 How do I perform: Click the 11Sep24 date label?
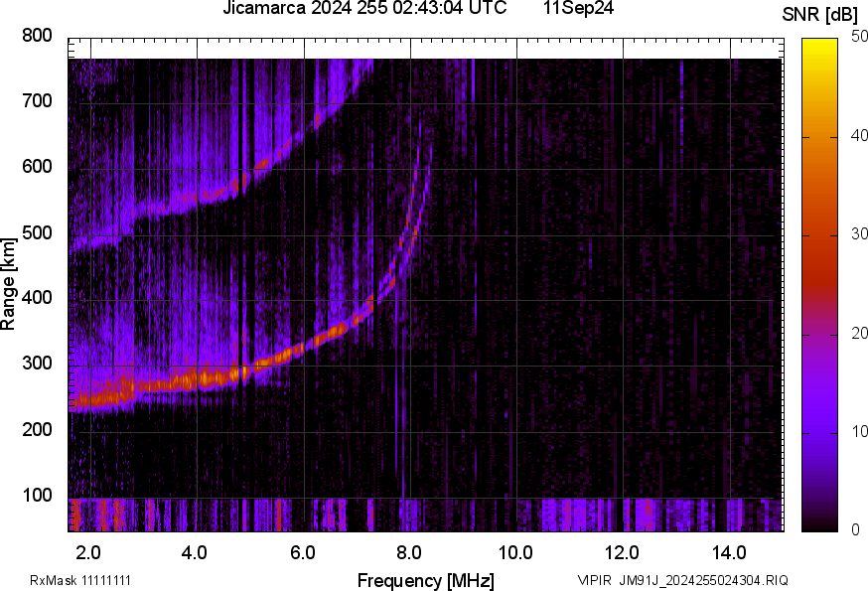578,9
